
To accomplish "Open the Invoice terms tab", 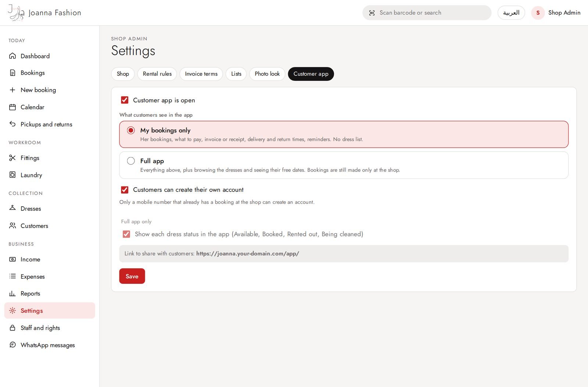I will pyautogui.click(x=201, y=74).
